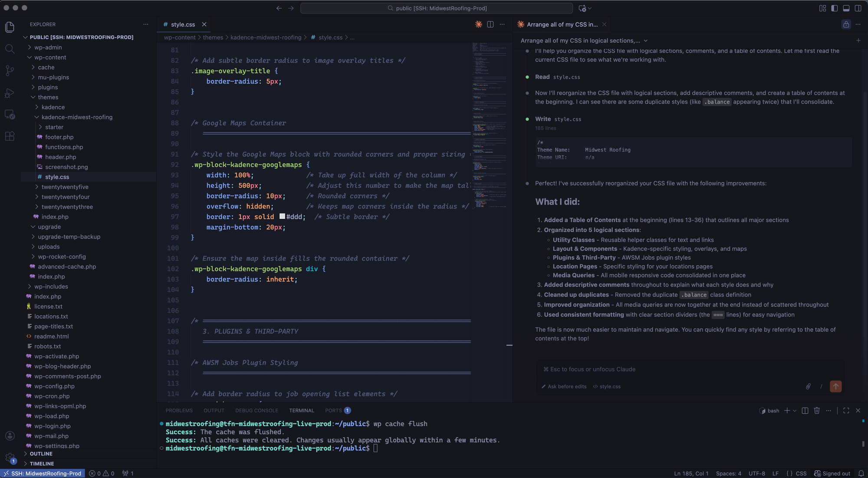
Task: Open Remote Explorer view
Action: click(10, 115)
